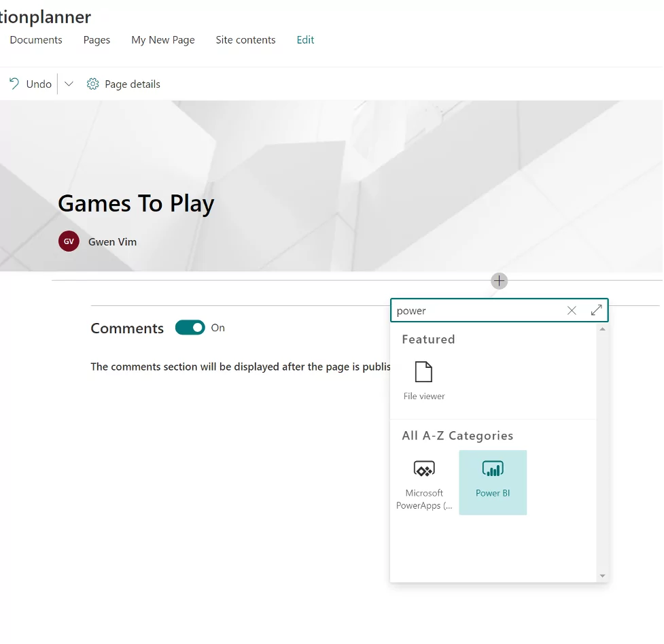664x644 pixels.
Task: Choose the Microsoft PowerApps web part
Action: pos(424,483)
